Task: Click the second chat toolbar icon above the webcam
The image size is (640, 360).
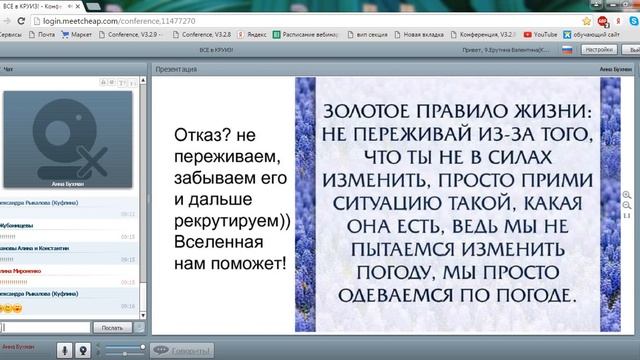Action: (112, 83)
